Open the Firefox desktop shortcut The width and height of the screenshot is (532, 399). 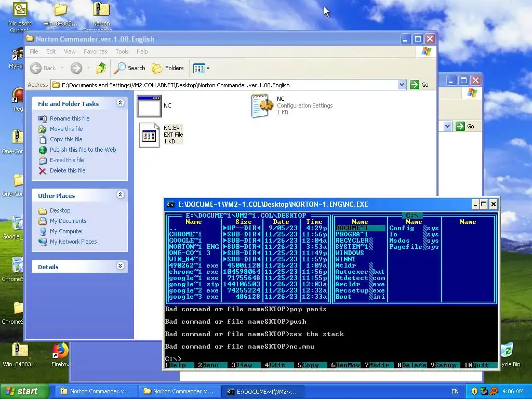click(60, 354)
